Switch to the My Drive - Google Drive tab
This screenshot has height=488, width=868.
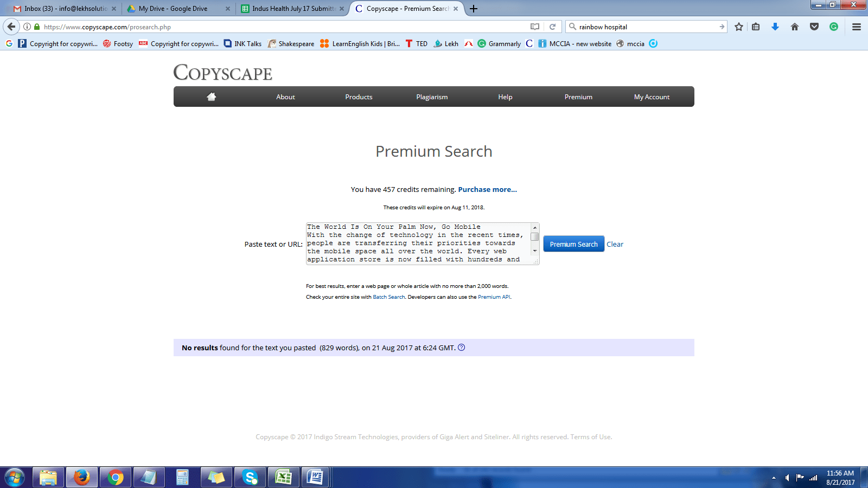(x=178, y=9)
